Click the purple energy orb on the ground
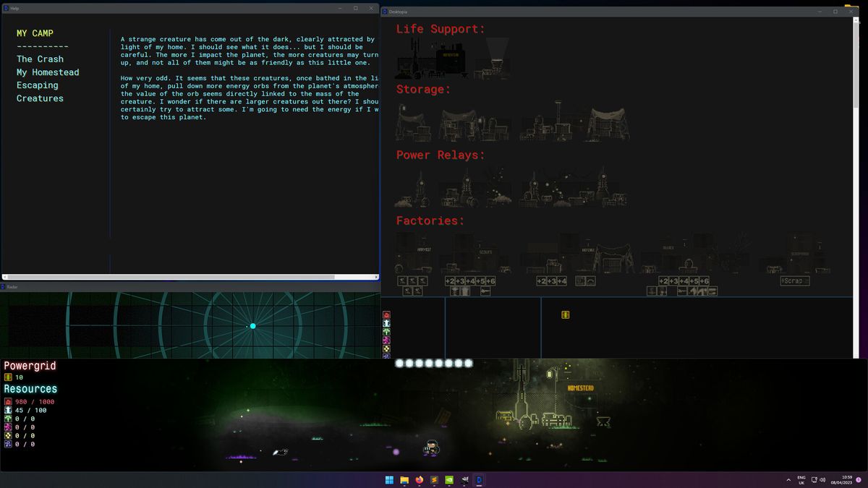The width and height of the screenshot is (868, 488). click(x=396, y=452)
